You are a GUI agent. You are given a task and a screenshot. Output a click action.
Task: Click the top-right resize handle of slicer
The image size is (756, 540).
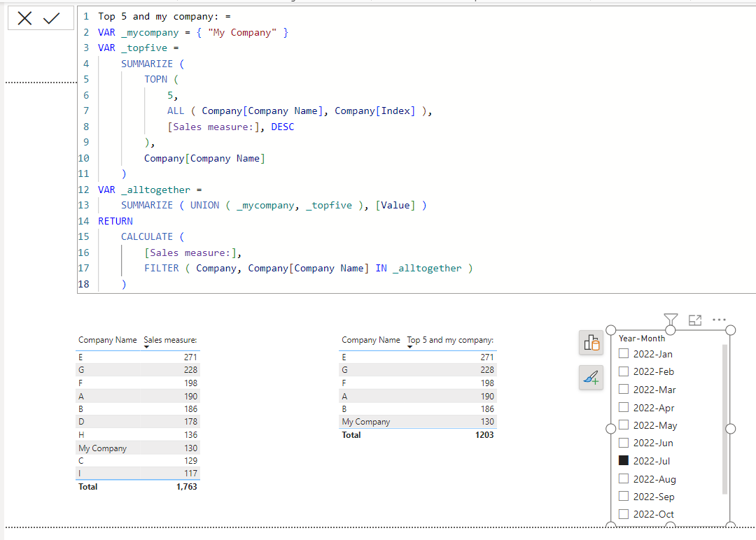tap(730, 330)
